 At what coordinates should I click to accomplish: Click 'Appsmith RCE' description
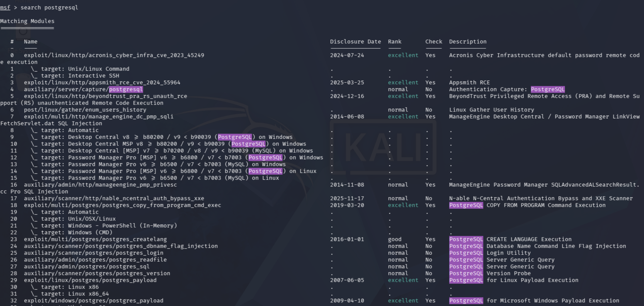tap(469, 82)
